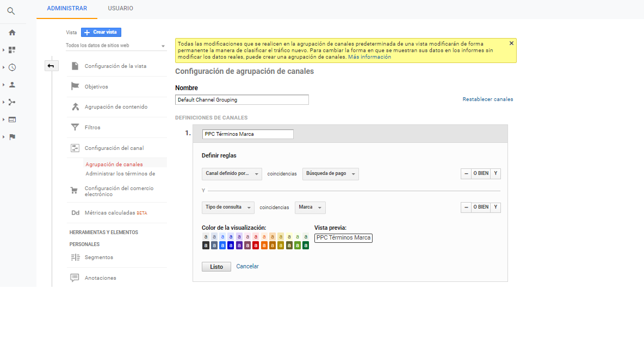Pick the bright blue dark-row color swatch
Viewport: 644px width, 352px height.
click(x=222, y=246)
